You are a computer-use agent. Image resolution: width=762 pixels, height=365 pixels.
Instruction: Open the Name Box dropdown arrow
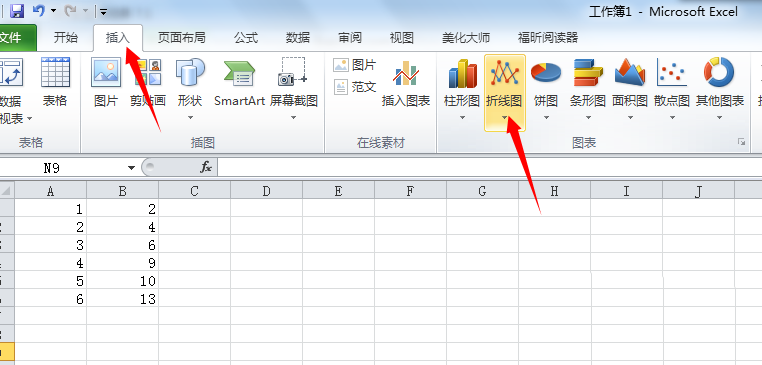pos(131,168)
